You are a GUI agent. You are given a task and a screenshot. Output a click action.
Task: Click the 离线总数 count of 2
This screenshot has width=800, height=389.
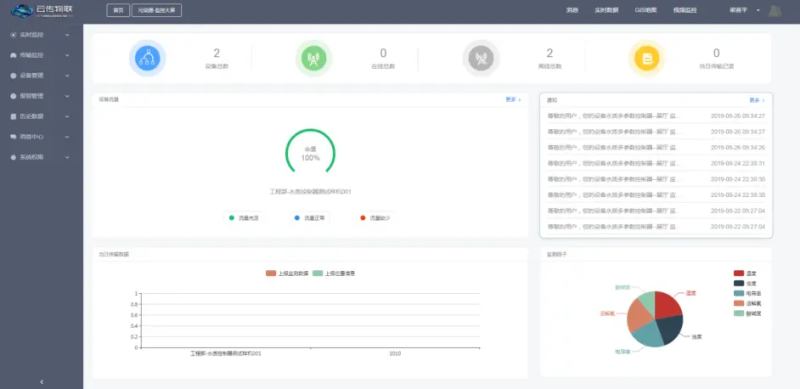pyautogui.click(x=549, y=53)
